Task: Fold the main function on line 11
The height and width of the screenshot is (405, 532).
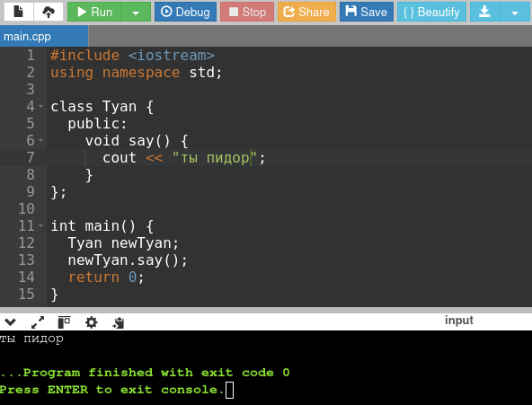Action: tap(41, 225)
